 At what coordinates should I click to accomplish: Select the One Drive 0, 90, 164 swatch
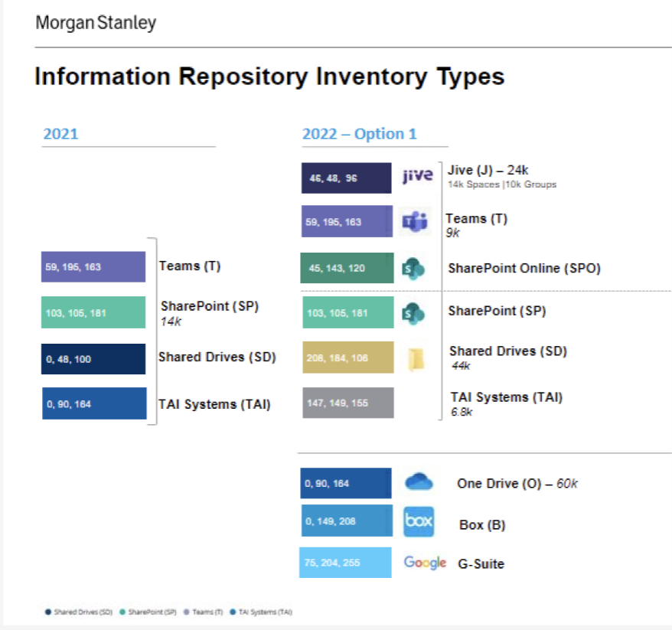coord(346,483)
